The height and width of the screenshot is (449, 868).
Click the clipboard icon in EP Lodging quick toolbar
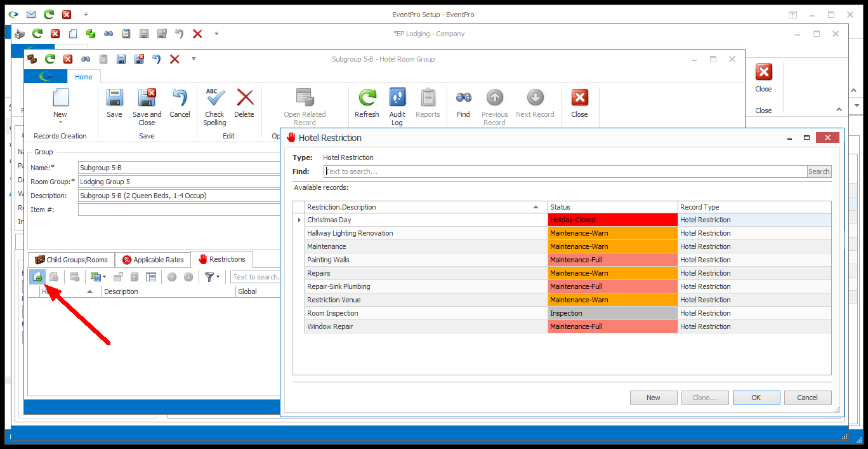coord(126,34)
